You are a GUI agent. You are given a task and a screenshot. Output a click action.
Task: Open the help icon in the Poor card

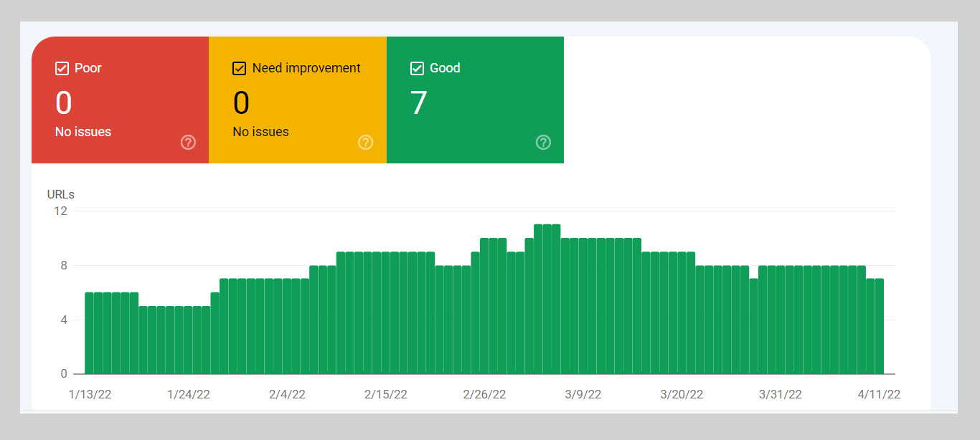click(x=188, y=143)
